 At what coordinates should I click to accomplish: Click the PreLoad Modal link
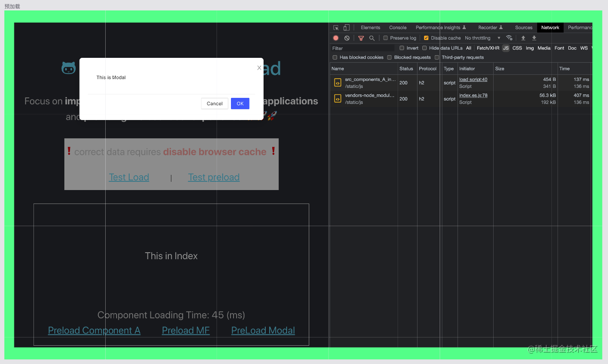point(263,331)
